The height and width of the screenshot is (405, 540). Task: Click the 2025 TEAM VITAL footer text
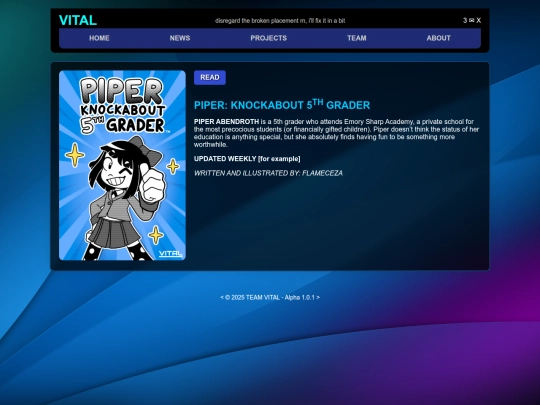click(270, 298)
